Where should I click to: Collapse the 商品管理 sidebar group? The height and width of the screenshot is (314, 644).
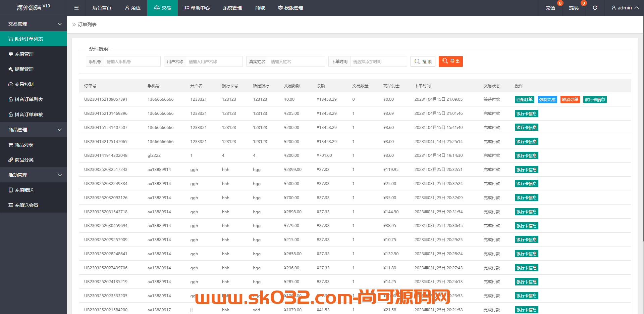click(x=34, y=130)
